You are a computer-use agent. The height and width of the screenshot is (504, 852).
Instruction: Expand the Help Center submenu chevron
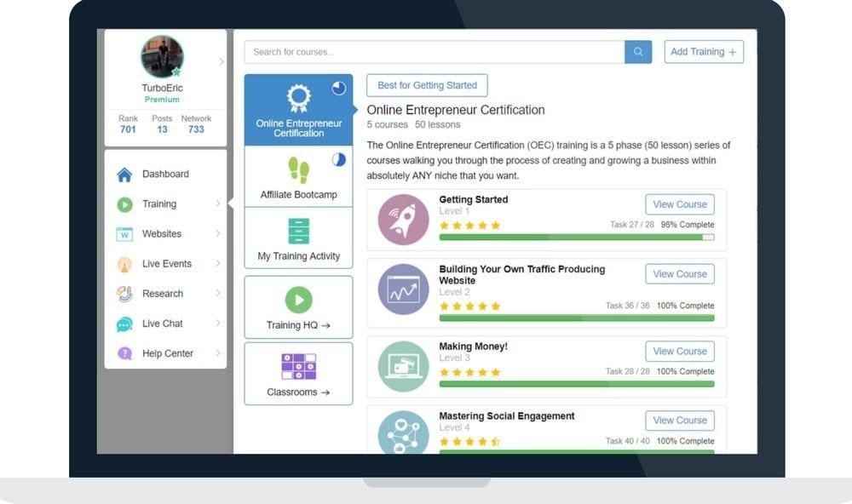tap(218, 353)
